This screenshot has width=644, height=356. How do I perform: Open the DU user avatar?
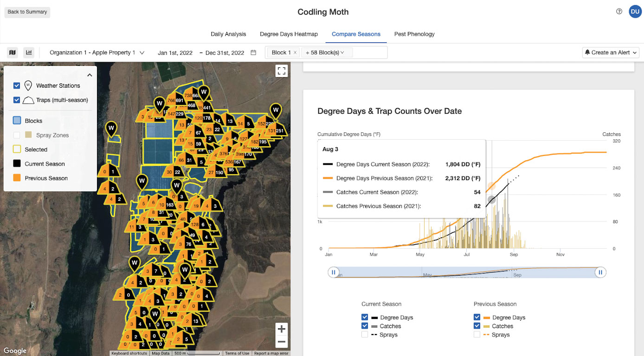pos(635,12)
